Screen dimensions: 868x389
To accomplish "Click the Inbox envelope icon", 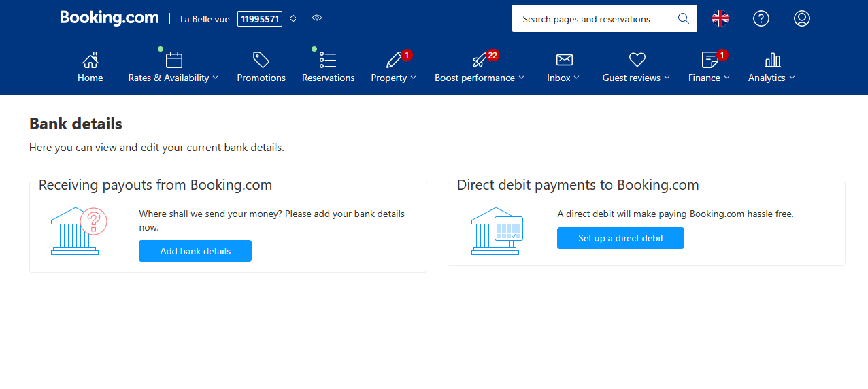I will coord(564,60).
